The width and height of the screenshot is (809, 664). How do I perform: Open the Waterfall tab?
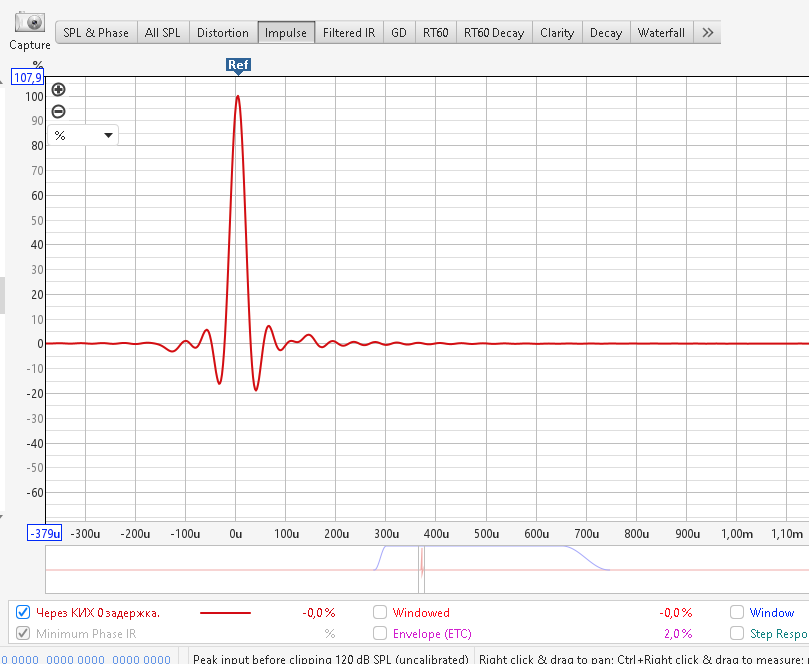click(x=661, y=33)
